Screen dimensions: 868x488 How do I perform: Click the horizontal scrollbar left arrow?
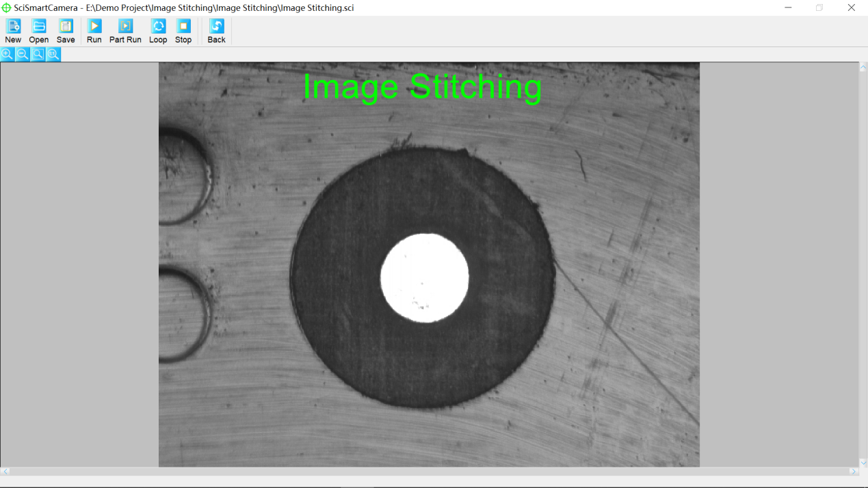[x=5, y=472]
